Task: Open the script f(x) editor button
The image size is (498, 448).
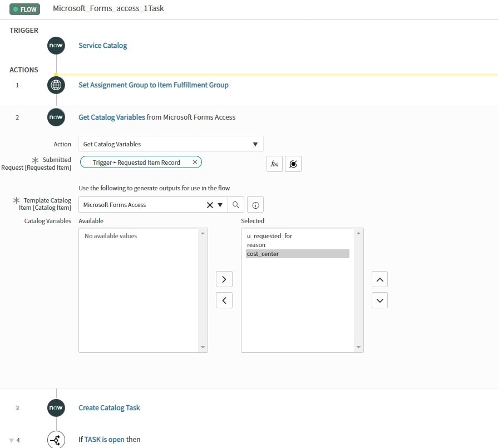Action: (274, 164)
